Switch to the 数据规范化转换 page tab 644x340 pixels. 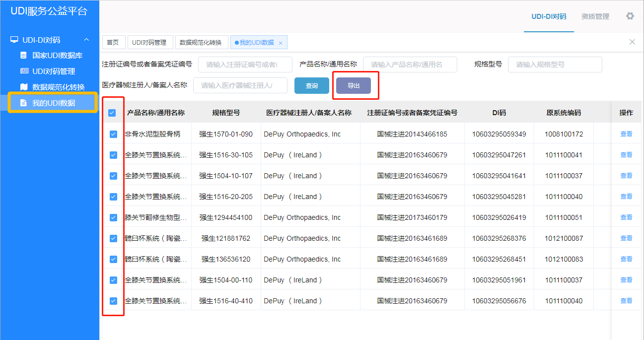201,43
